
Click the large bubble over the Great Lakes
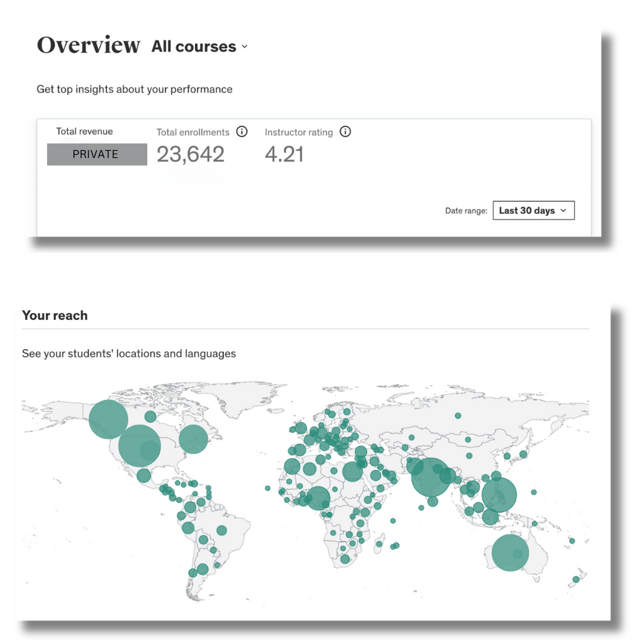[193, 439]
